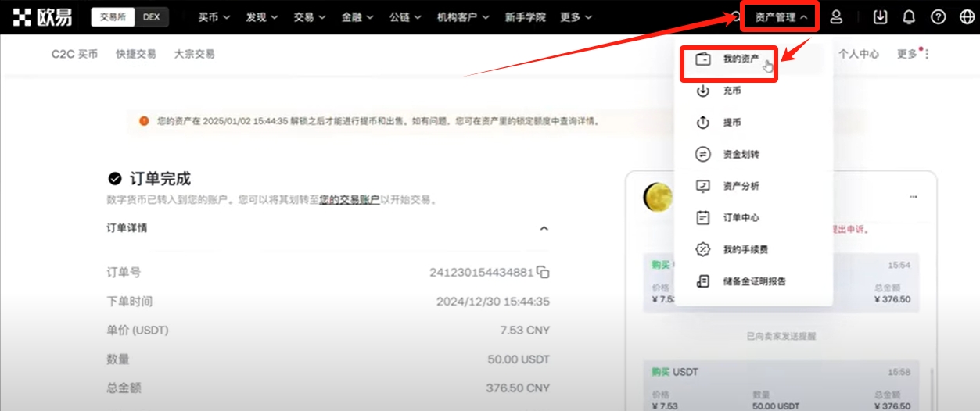This screenshot has height=411, width=980.
Task: Open the 买币 dropdown menu
Action: (x=214, y=17)
